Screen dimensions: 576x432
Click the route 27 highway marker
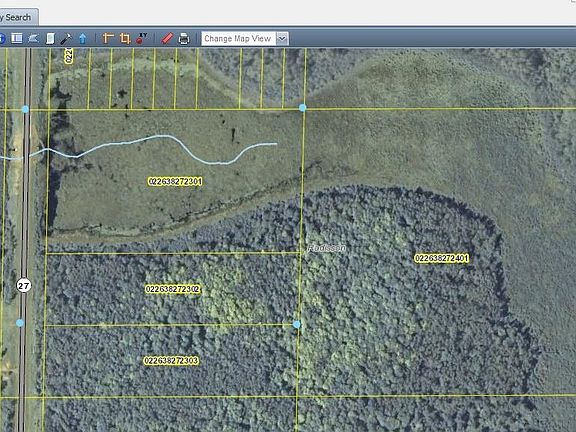pos(24,285)
